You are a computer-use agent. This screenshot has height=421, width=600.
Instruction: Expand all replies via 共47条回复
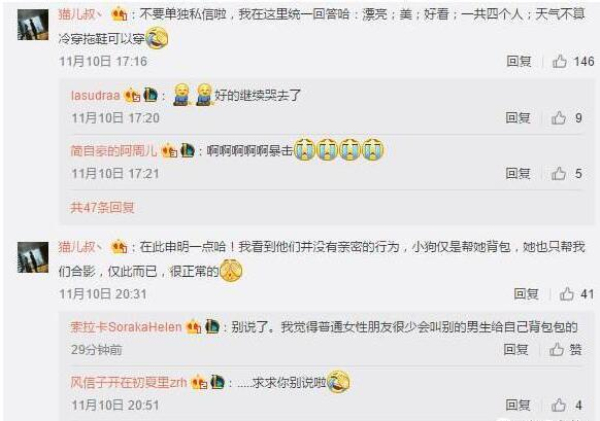102,207
